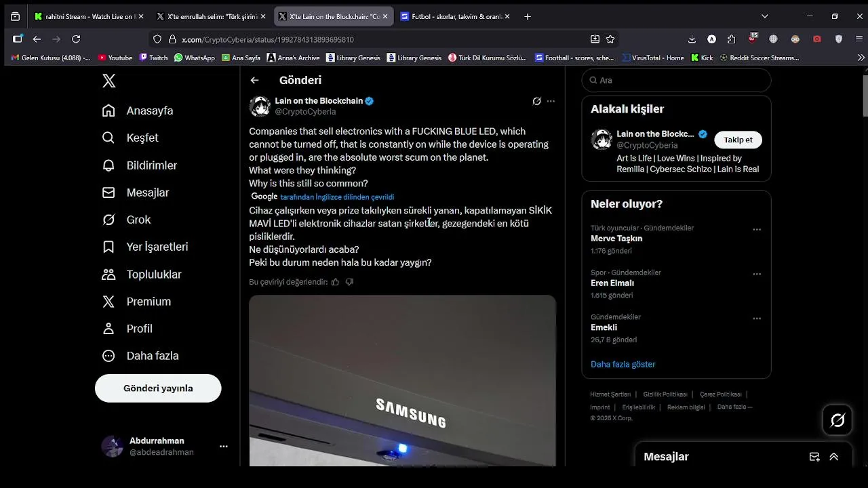868x488 pixels.
Task: Click the Ara search field
Action: click(676, 80)
